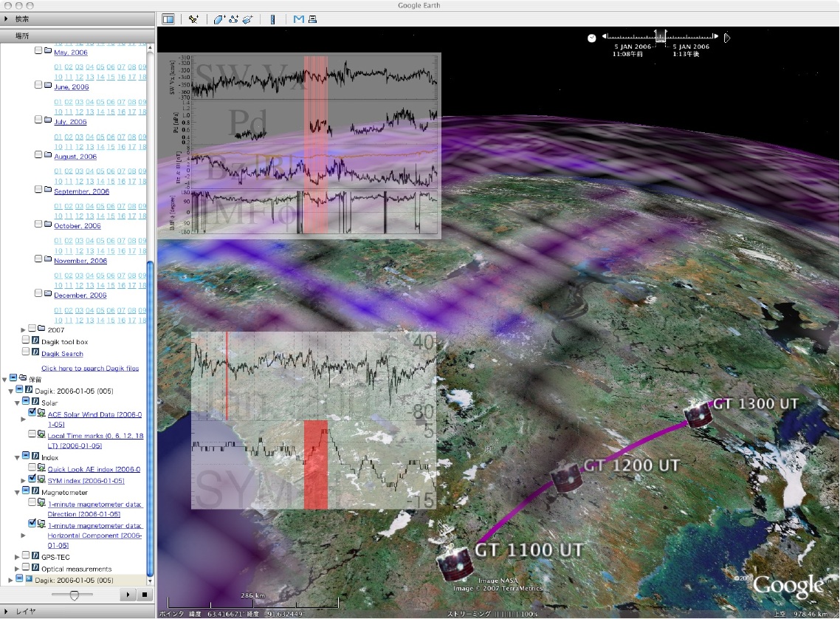Click the Solar folder D icon
Image resolution: width=840 pixels, height=619 pixels.
coord(35,401)
